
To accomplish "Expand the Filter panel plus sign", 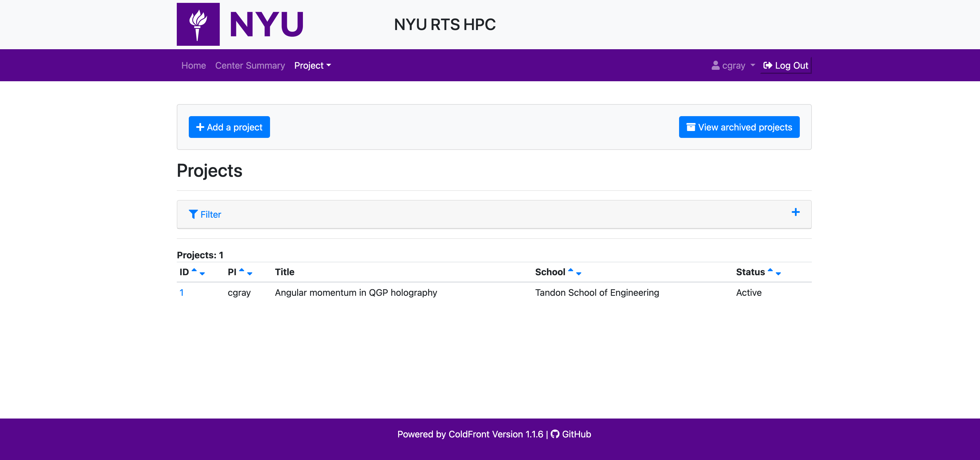I will pos(795,212).
